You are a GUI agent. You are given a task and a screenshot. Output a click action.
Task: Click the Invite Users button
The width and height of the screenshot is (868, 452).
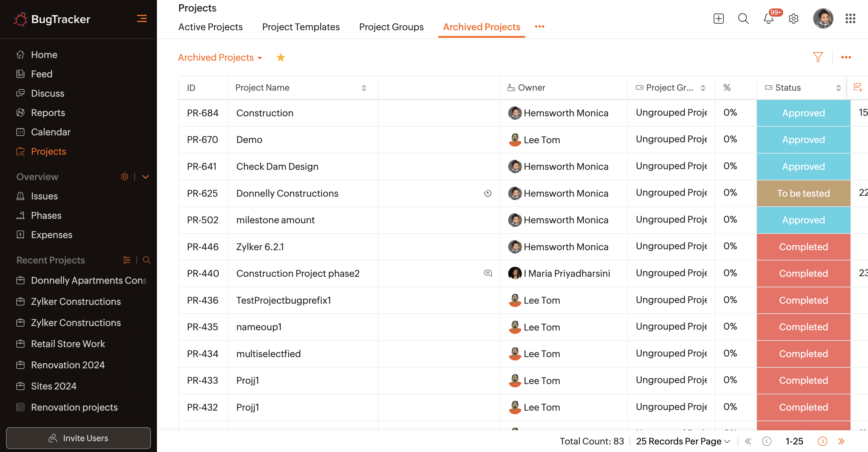pos(78,438)
